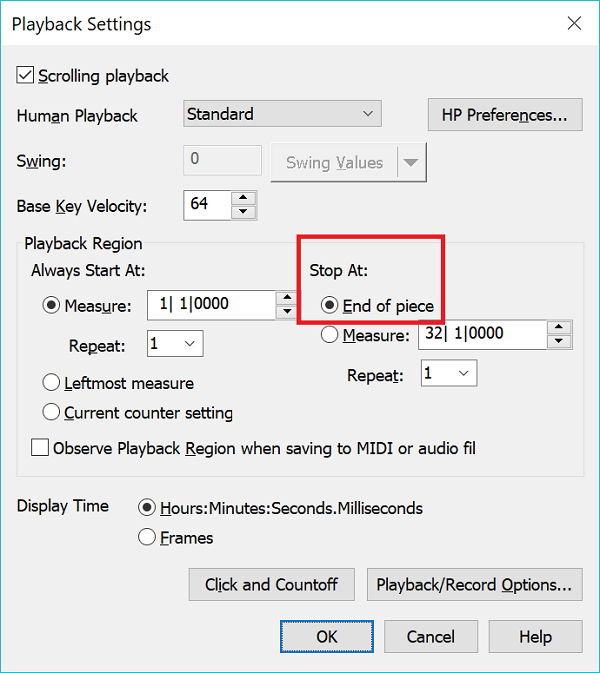
Task: Select Always Start At Measure radio button
Action: click(52, 306)
